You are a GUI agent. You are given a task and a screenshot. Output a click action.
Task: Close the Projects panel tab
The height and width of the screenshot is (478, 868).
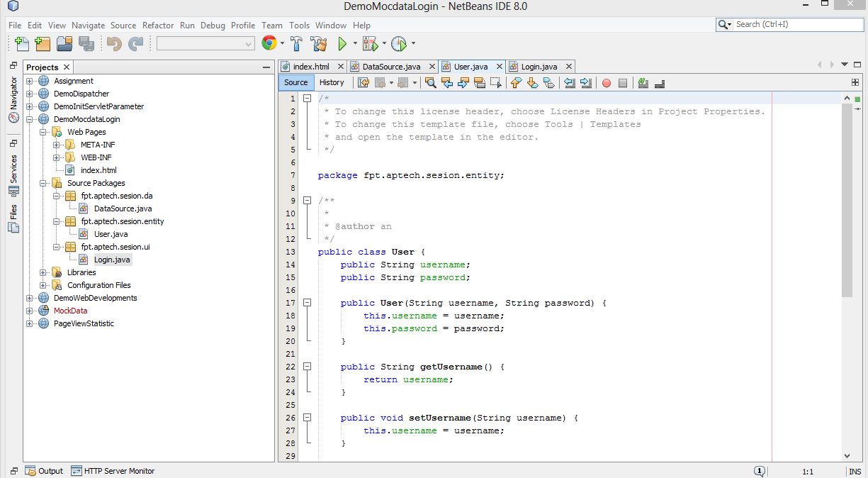click(x=67, y=67)
